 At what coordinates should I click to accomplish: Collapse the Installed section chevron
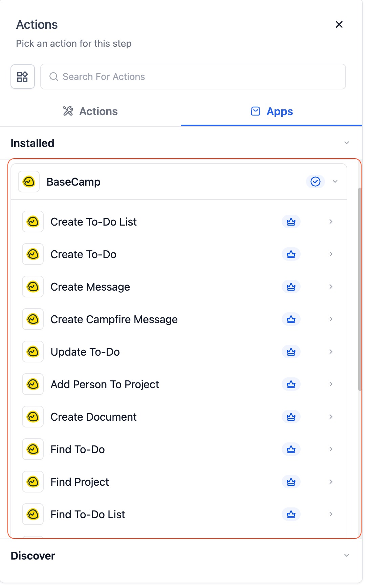coord(347,143)
